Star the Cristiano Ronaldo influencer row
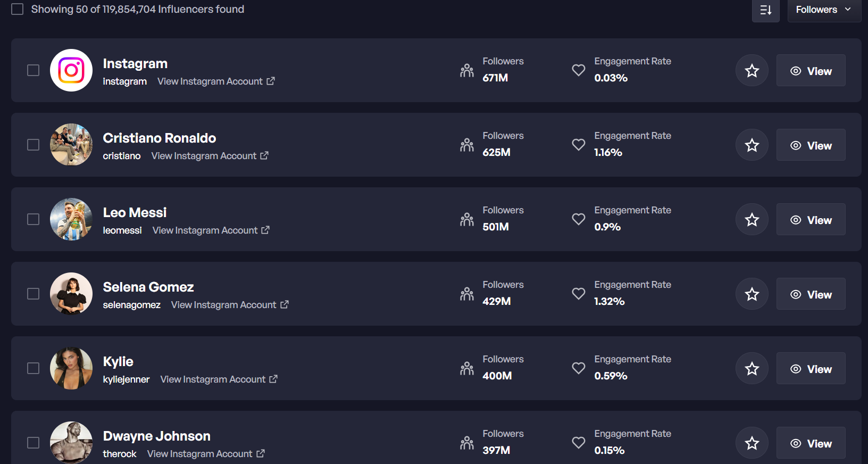Viewport: 868px width, 464px height. point(752,145)
